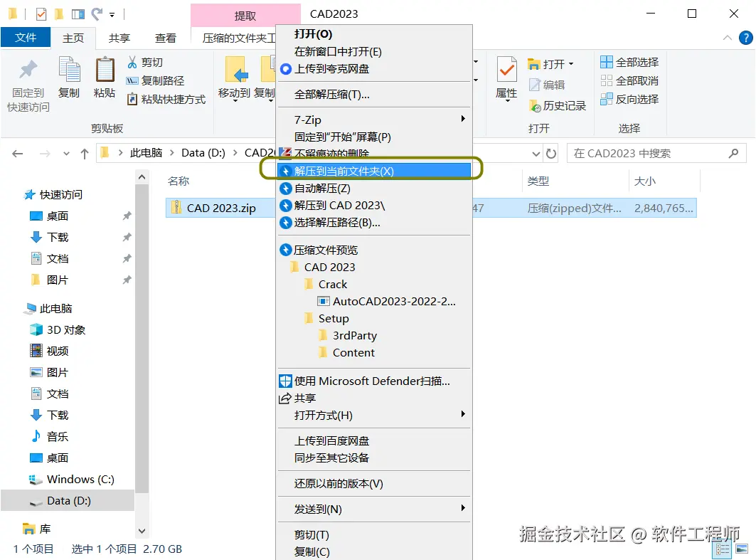Viewport: 756px width, 560px height.
Task: Click Open (打开) in the context menu
Action: click(373, 33)
